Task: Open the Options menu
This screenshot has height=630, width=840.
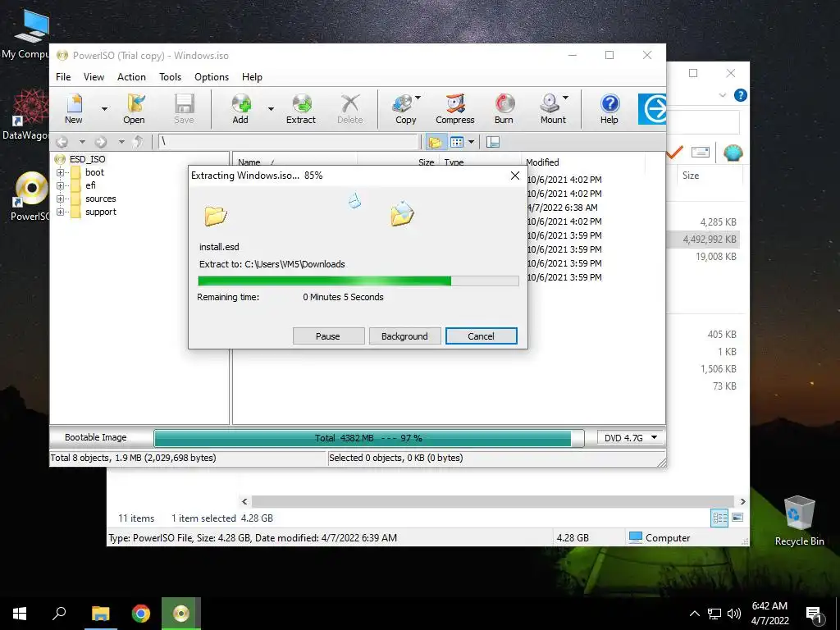Action: click(x=212, y=76)
